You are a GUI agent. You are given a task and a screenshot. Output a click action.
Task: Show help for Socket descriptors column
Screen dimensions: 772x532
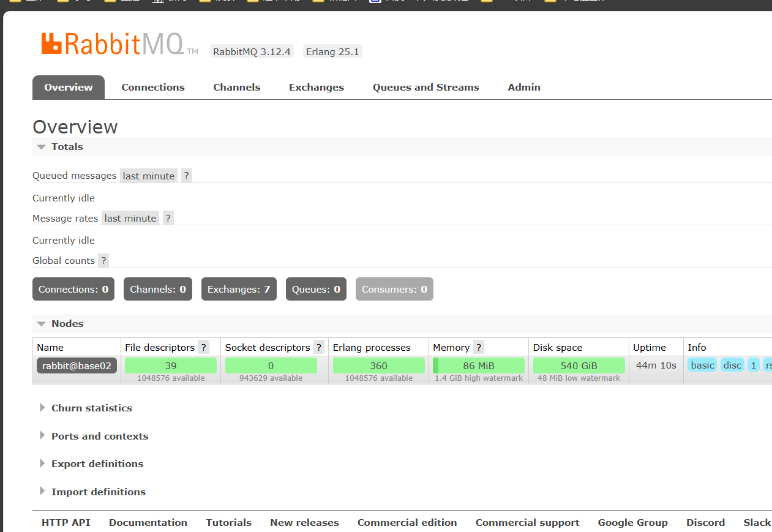pos(319,347)
